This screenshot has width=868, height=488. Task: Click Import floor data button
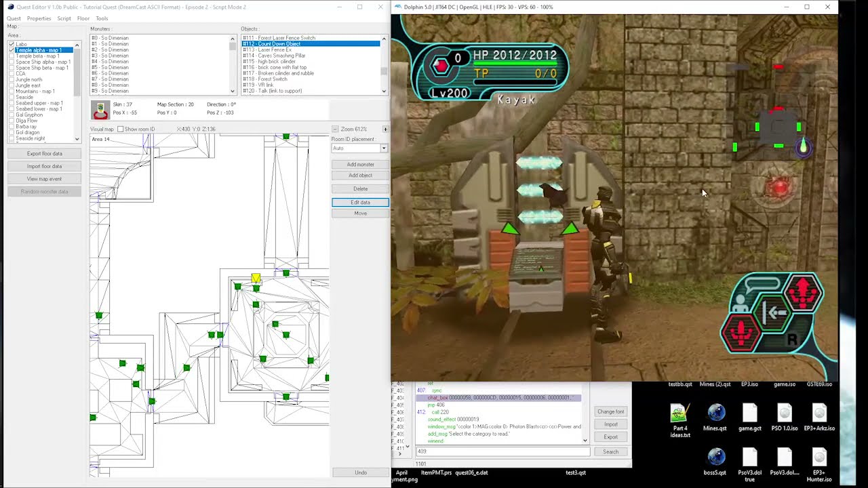coord(44,166)
